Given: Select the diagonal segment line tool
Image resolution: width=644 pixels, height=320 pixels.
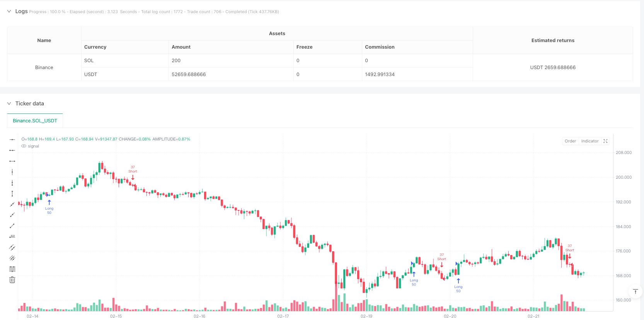Looking at the screenshot, I should coord(12,226).
